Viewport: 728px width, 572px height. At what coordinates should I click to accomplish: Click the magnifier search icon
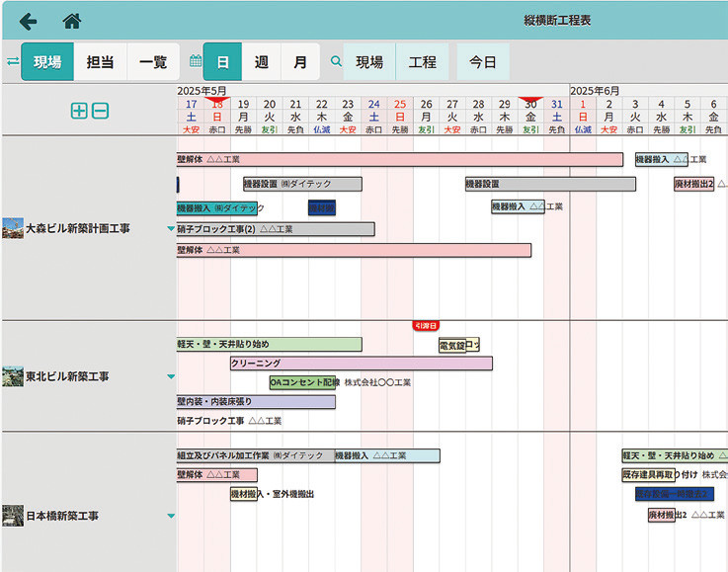point(336,61)
